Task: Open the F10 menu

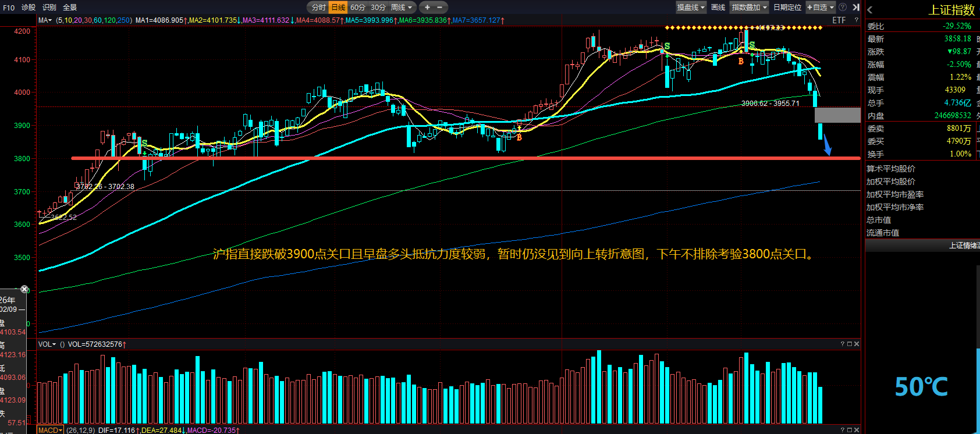Action: point(9,8)
